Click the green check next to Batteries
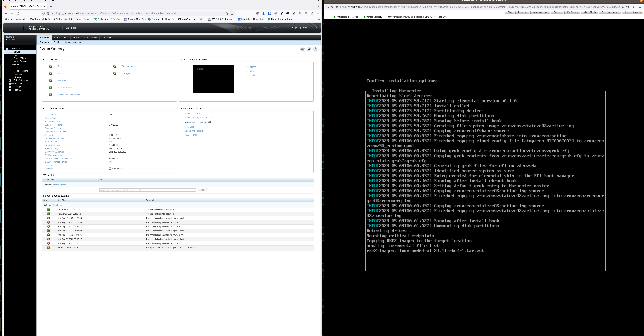This screenshot has width=644, height=336. pyautogui.click(x=51, y=66)
